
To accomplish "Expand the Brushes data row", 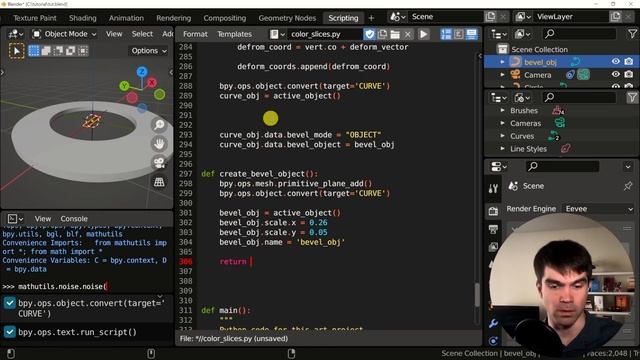I will [502, 111].
